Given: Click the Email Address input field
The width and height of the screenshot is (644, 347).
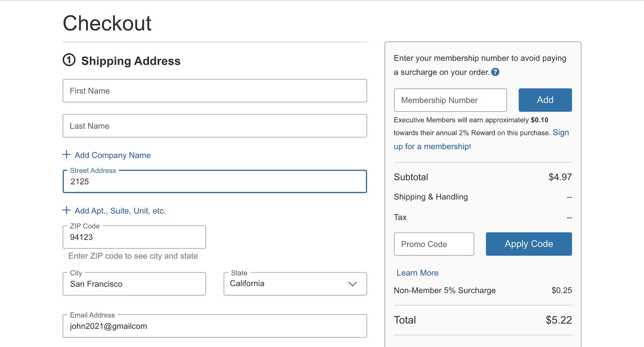Looking at the screenshot, I should click(x=214, y=326).
